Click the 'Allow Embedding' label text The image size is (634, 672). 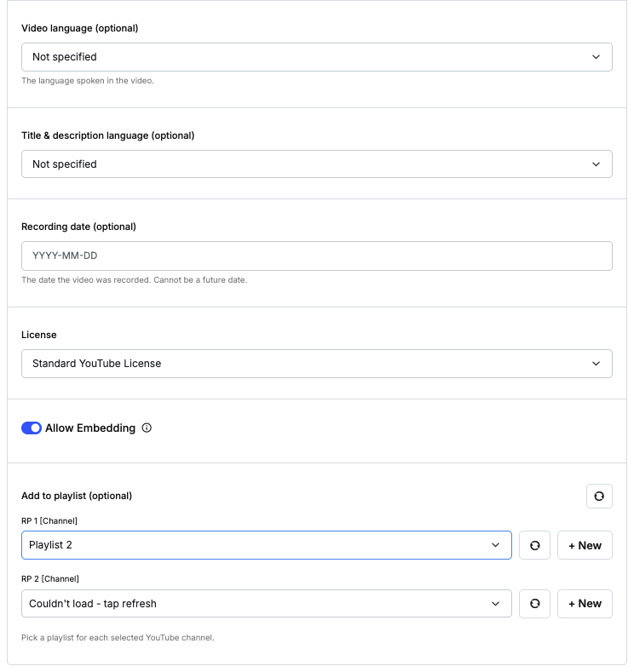90,428
